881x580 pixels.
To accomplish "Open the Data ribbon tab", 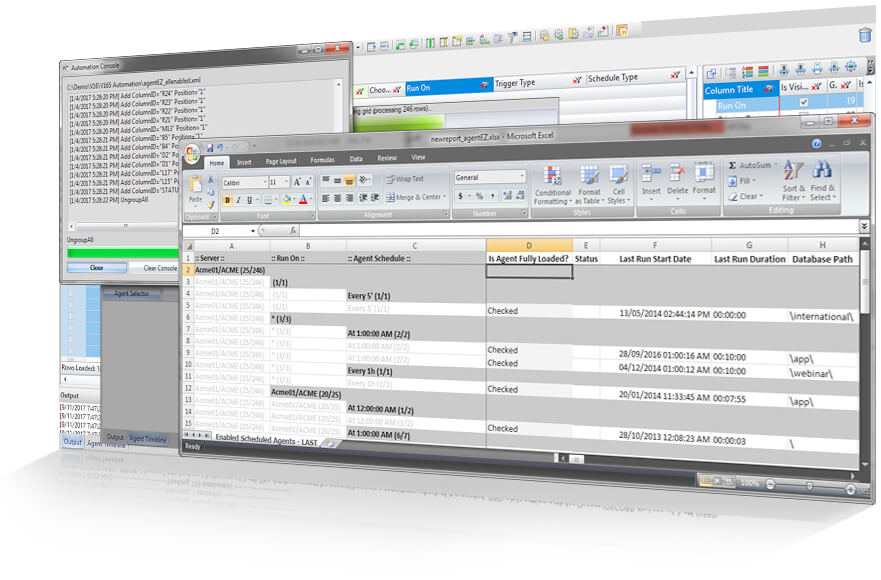I will [x=356, y=159].
